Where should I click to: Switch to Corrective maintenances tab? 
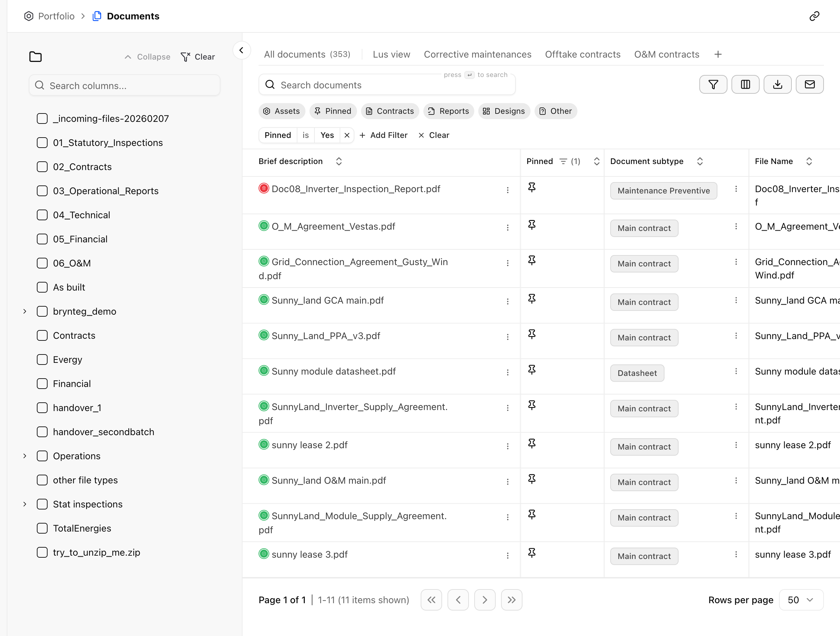(477, 54)
